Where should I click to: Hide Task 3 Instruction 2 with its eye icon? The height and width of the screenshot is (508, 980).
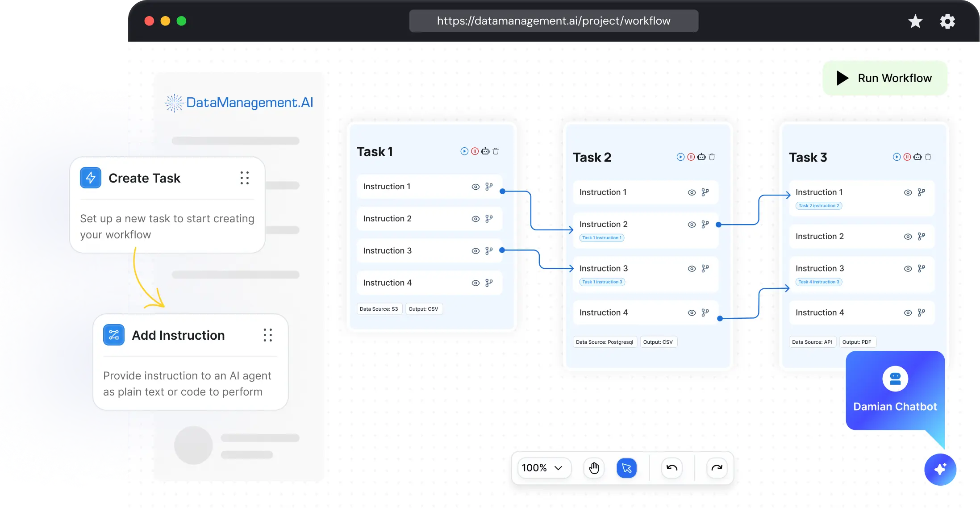(x=908, y=237)
